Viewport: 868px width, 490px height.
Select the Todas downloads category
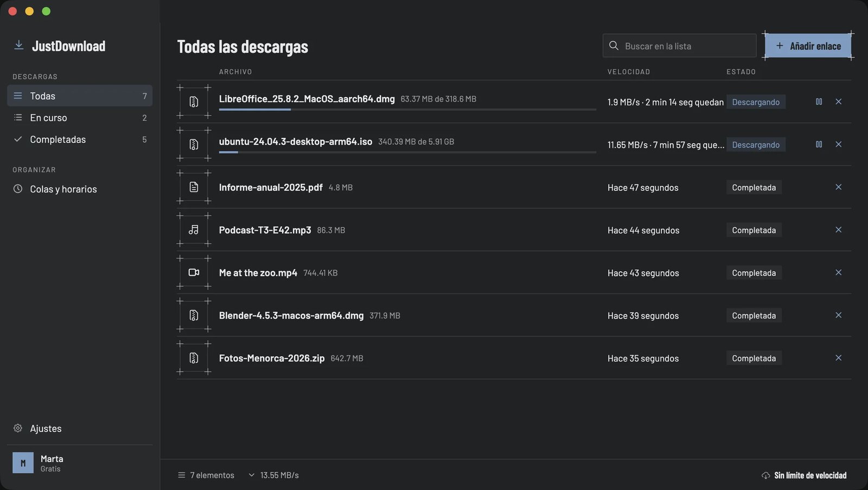click(80, 96)
